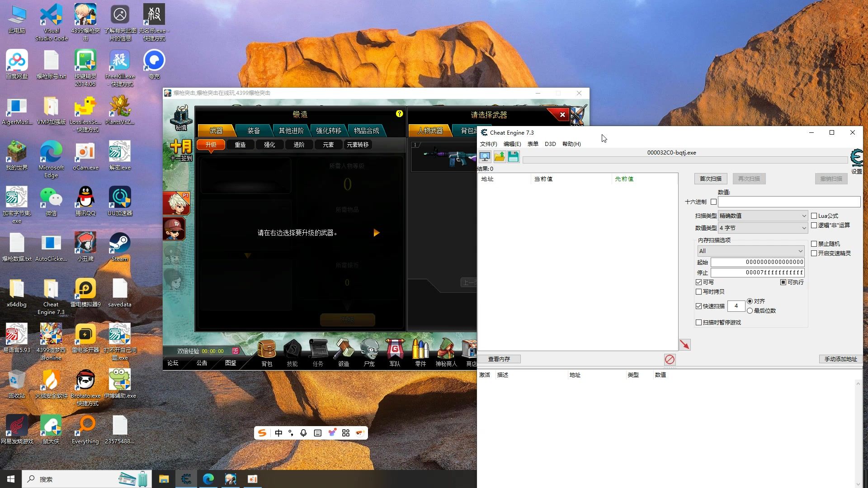Image resolution: width=868 pixels, height=488 pixels.
Task: Select the 最后位数 radio button
Action: point(750,311)
